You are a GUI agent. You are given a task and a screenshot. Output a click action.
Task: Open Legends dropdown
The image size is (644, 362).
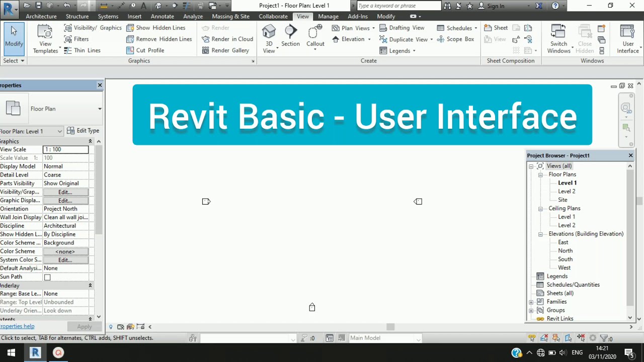[x=397, y=51]
